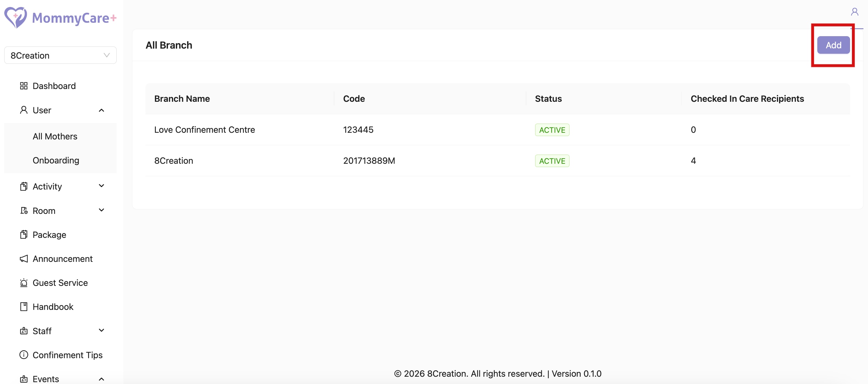This screenshot has height=384, width=868.
Task: Click the Dashboard grid icon
Action: pyautogui.click(x=24, y=86)
